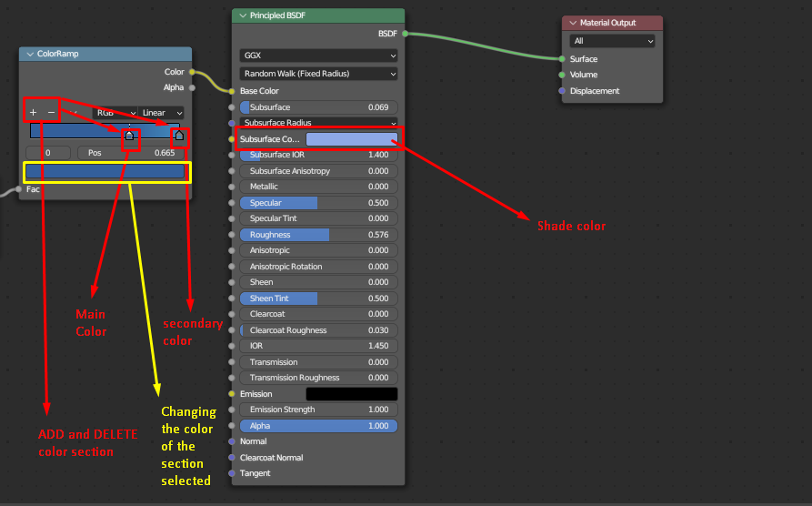Collapse the Material Output node
The height and width of the screenshot is (506, 812).
click(573, 23)
